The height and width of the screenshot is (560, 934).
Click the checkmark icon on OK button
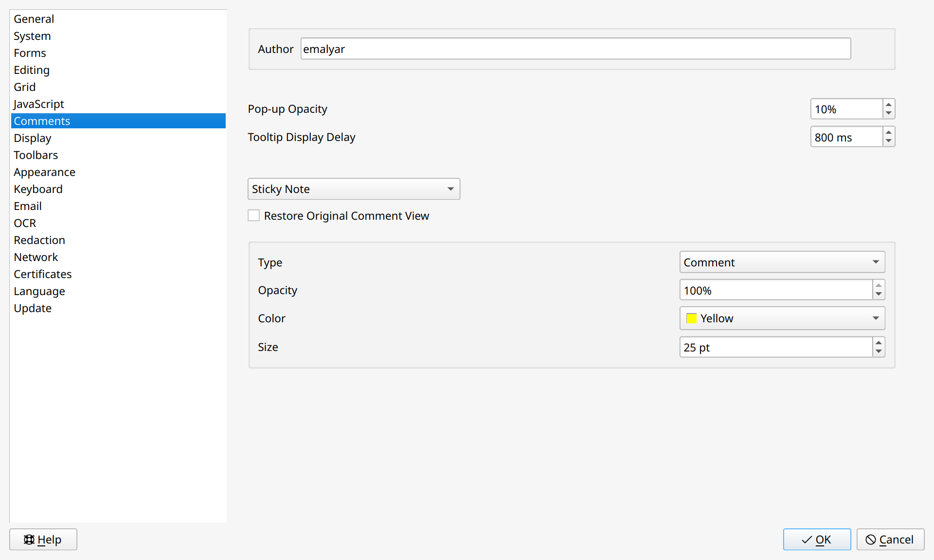805,539
